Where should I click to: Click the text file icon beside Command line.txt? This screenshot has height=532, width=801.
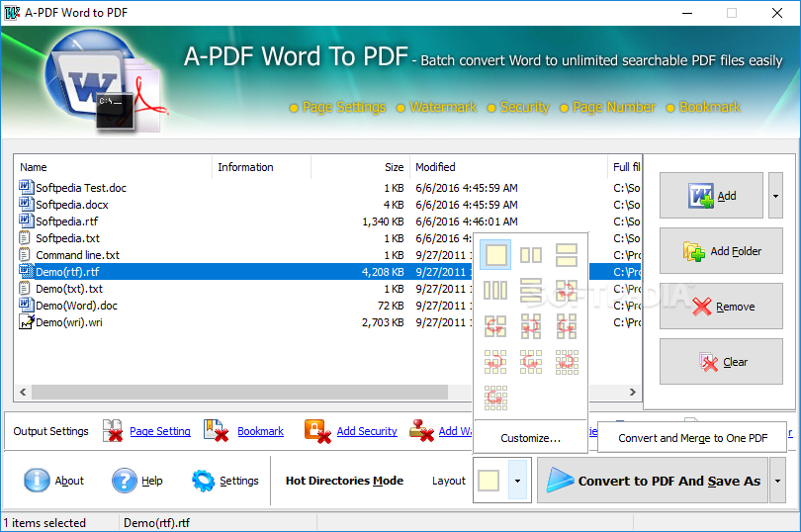(x=25, y=254)
